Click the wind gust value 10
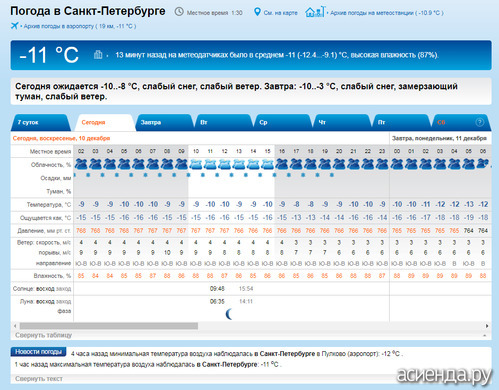 pyautogui.click(x=167, y=253)
